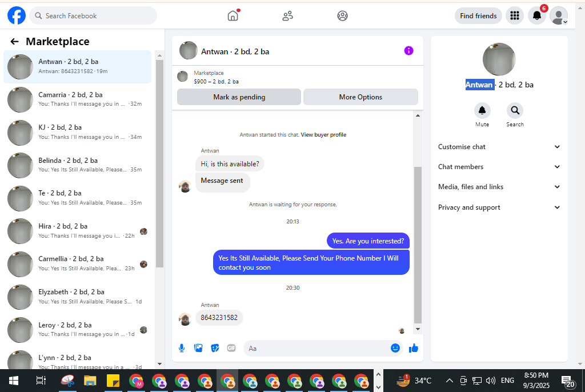
Task: Click Mark as pending button
Action: (x=239, y=97)
